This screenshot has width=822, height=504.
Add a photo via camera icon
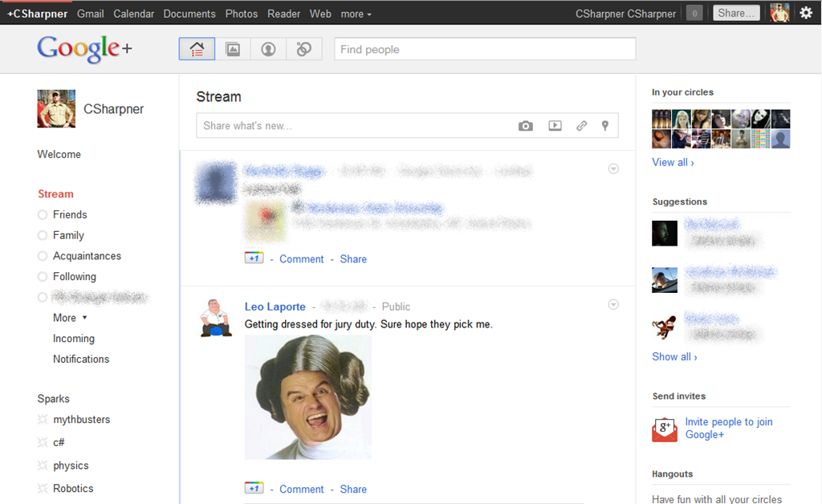click(525, 126)
